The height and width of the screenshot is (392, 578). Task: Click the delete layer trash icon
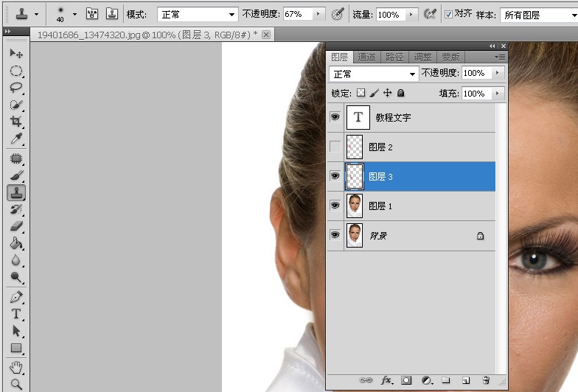pos(486,380)
